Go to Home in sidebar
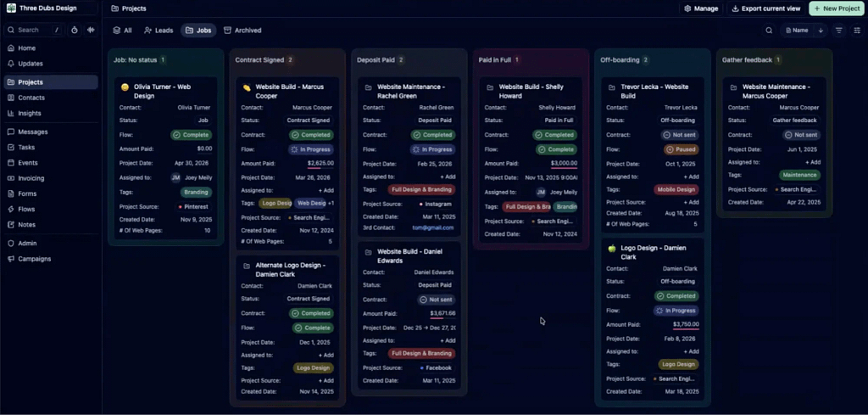The image size is (868, 415). click(51, 48)
